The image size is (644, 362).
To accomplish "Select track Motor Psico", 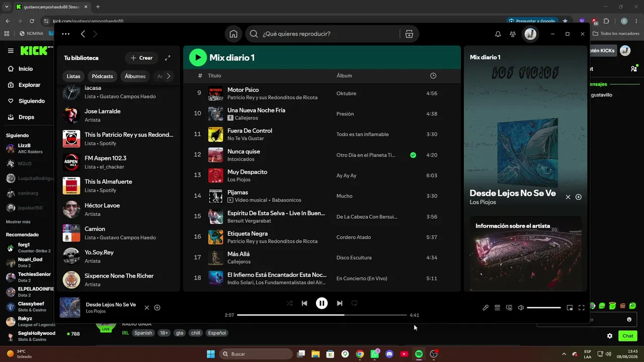I will 322,94.
